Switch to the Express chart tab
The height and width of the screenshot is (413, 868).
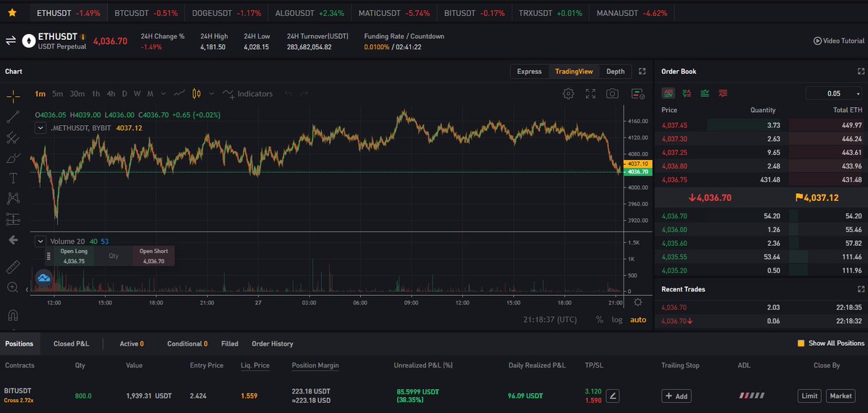click(x=529, y=72)
